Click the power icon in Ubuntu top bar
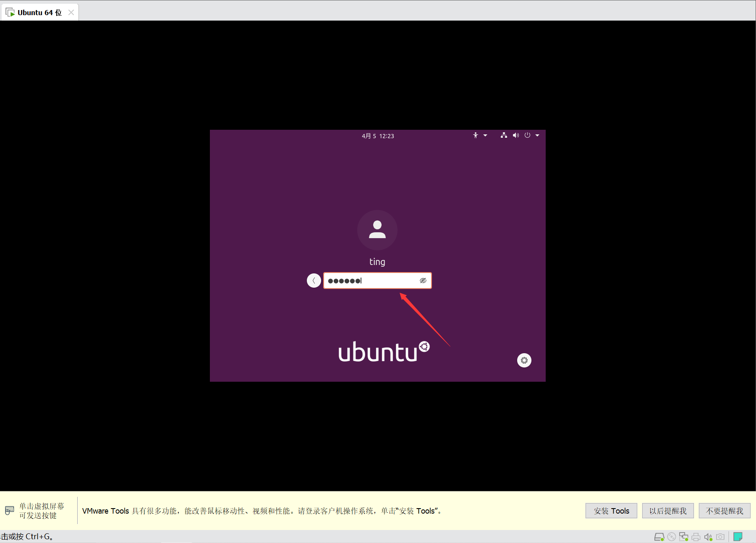This screenshot has width=756, height=543. 527,135
